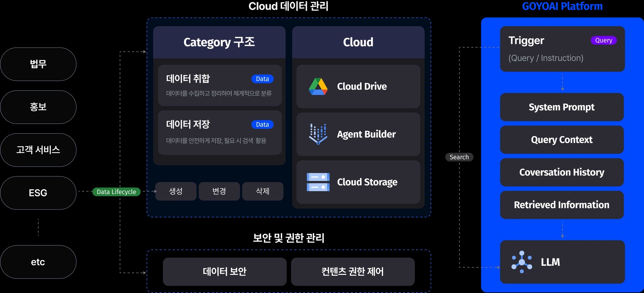644x293 pixels.
Task: Click the Data badge on 데이터 취합
Action: tap(263, 79)
